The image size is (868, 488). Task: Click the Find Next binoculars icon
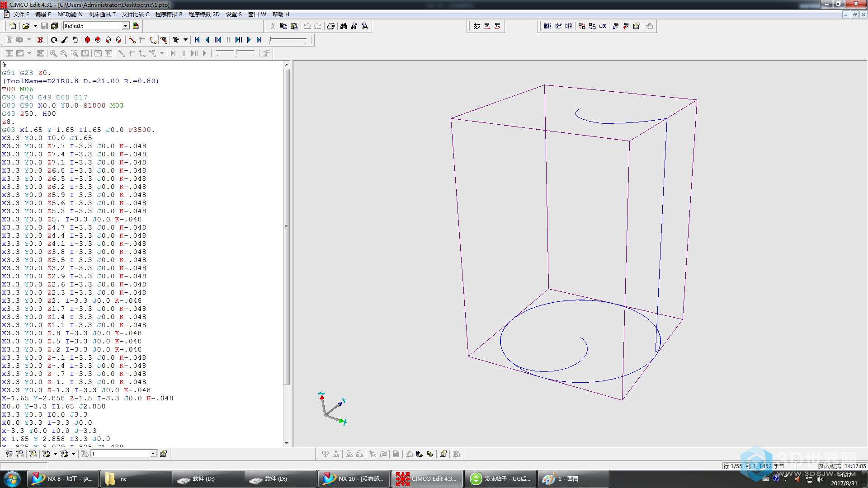[x=365, y=26]
